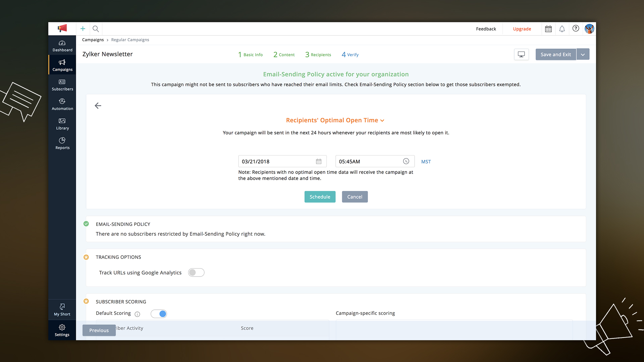644x362 pixels.
Task: Click the Score column header
Action: coord(247,328)
